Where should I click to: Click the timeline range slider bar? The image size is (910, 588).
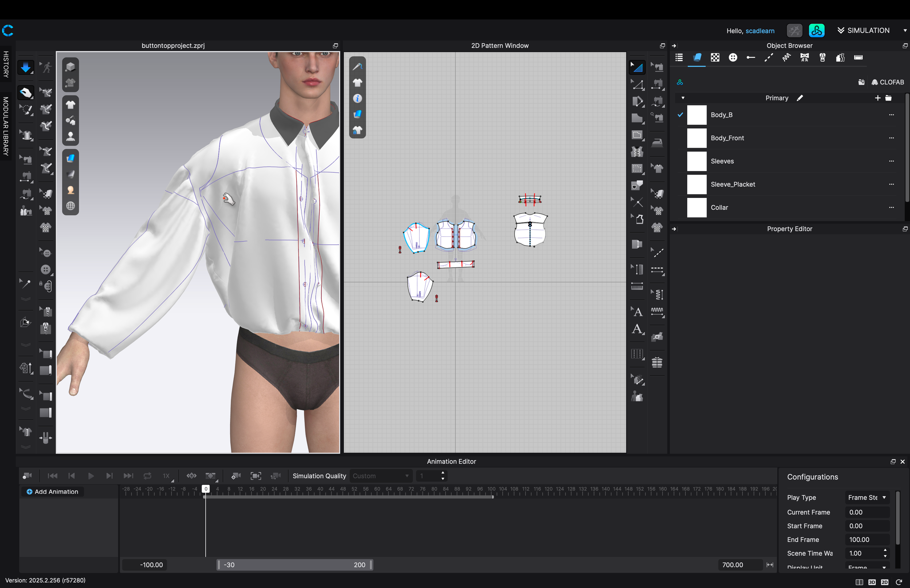click(294, 565)
